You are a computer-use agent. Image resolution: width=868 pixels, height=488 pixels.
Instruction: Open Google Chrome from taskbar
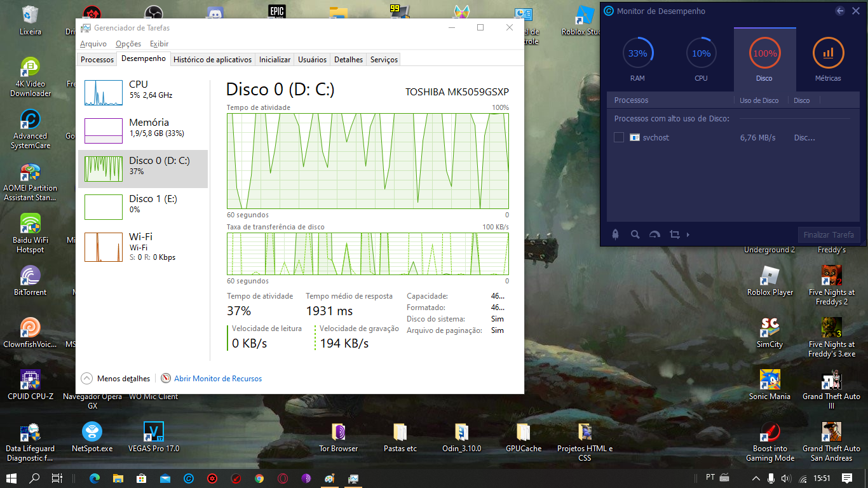tap(259, 478)
